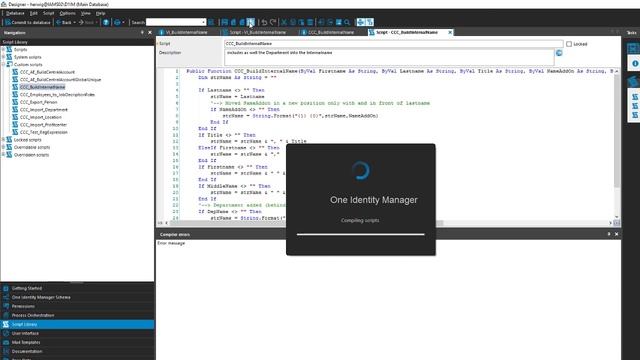640x360 pixels.
Task: Click the Delete toolbar icon
Action: pyautogui.click(x=310, y=22)
